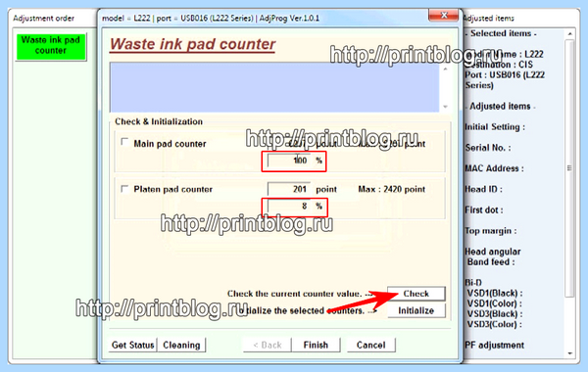
Task: Click the Cleaning button
Action: (181, 345)
